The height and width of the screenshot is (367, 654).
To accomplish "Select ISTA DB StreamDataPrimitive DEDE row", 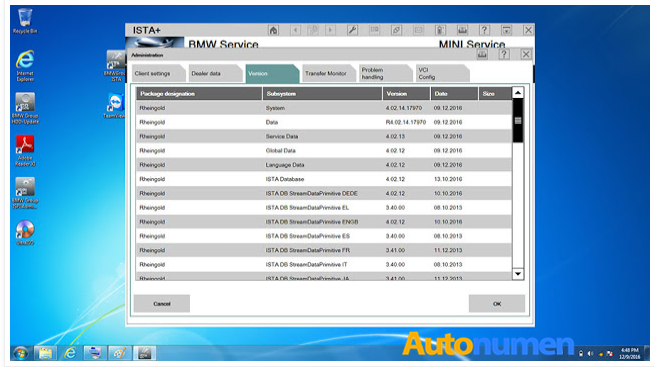I will coord(324,193).
